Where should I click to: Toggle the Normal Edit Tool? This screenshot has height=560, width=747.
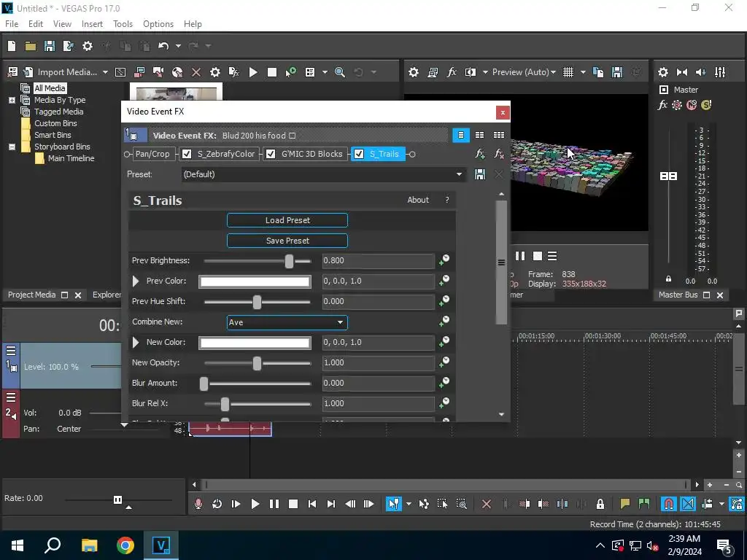coord(393,504)
